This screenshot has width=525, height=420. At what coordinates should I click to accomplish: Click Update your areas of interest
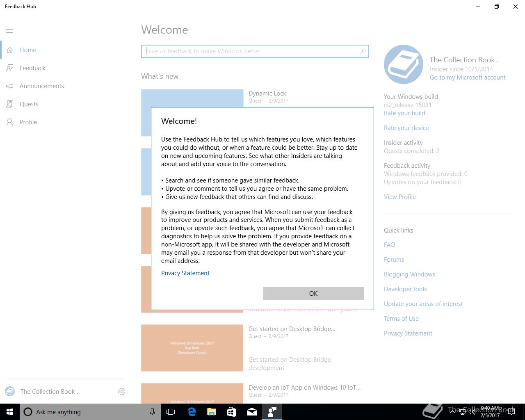[423, 304]
